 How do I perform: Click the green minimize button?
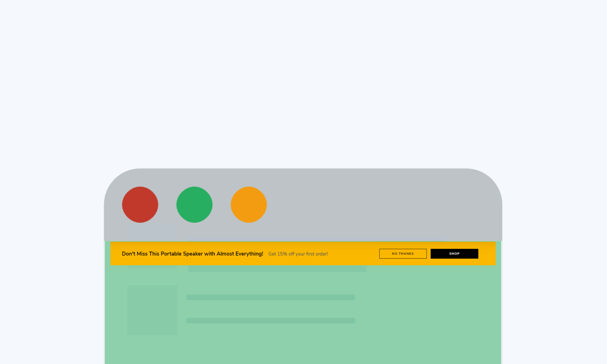pos(194,205)
